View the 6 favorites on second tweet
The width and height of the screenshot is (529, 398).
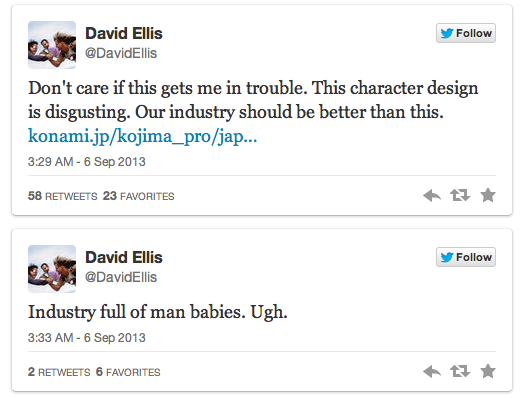128,372
